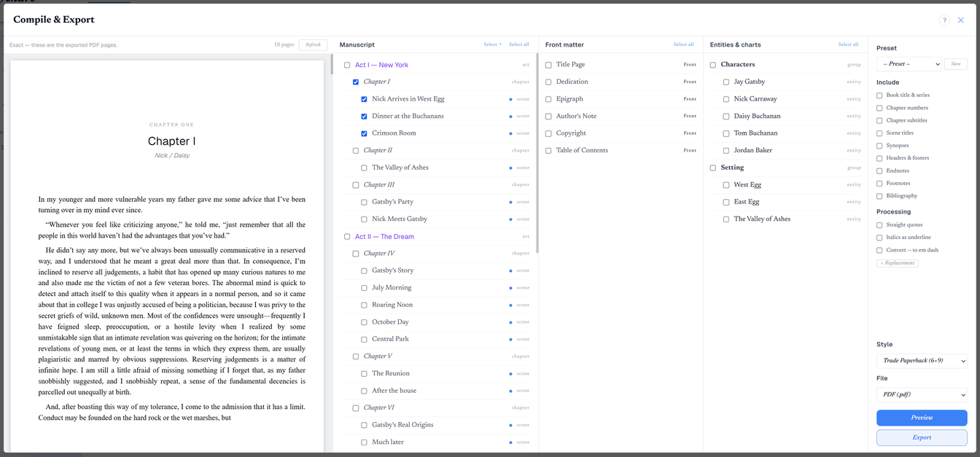The image size is (980, 457).
Task: Uncheck the Crimson Room scene
Action: click(x=364, y=133)
